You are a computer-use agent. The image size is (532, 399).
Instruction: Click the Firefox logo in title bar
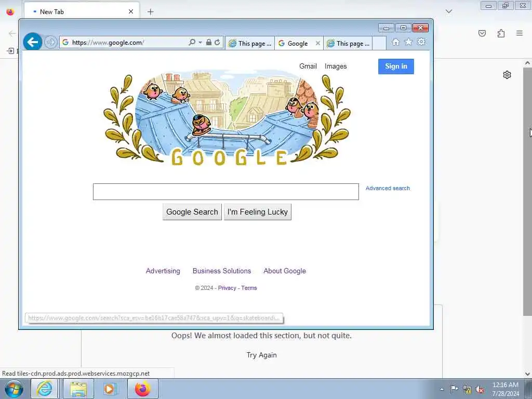[x=10, y=11]
